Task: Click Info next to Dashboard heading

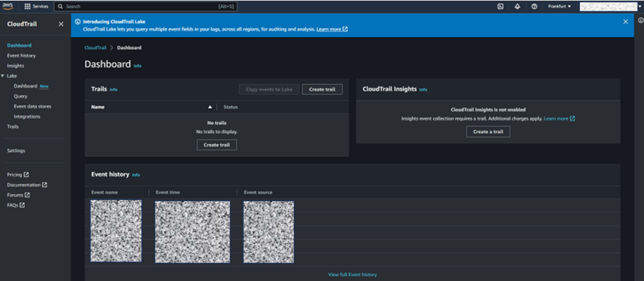Action: [138, 66]
